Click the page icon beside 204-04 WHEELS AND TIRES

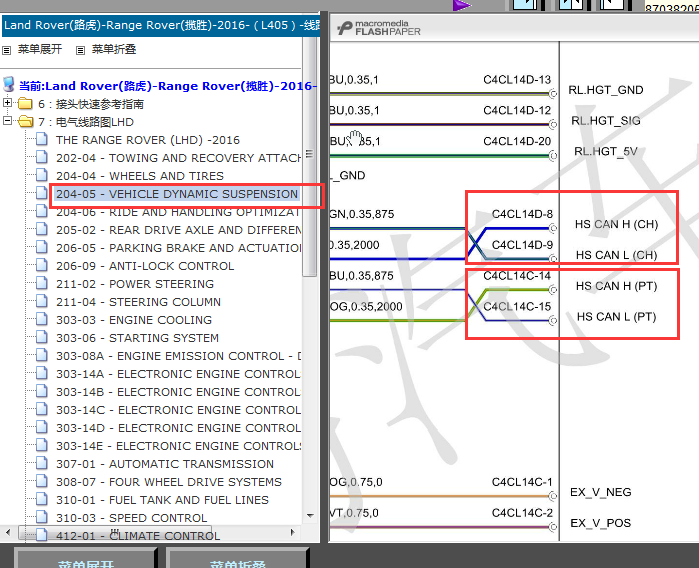42,175
